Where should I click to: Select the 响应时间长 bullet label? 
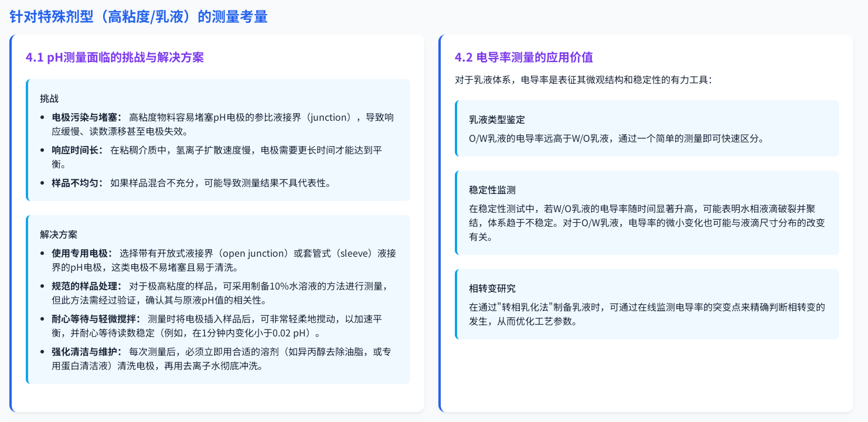click(x=79, y=150)
